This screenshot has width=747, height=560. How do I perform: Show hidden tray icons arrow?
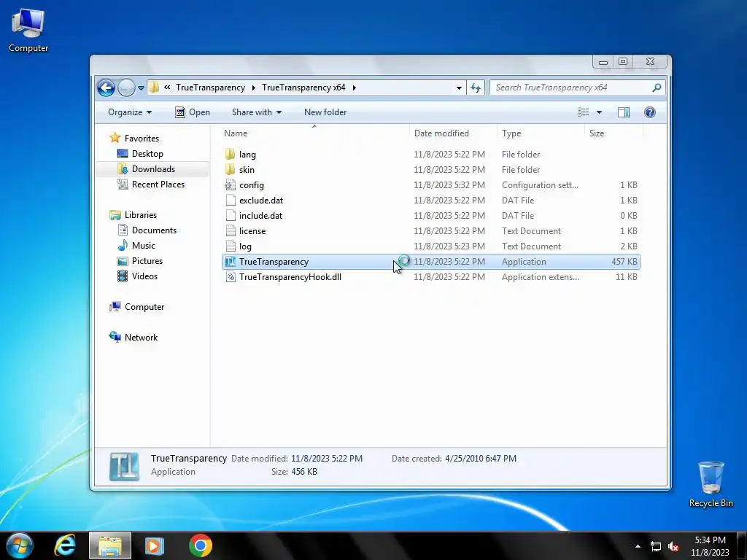(x=638, y=546)
